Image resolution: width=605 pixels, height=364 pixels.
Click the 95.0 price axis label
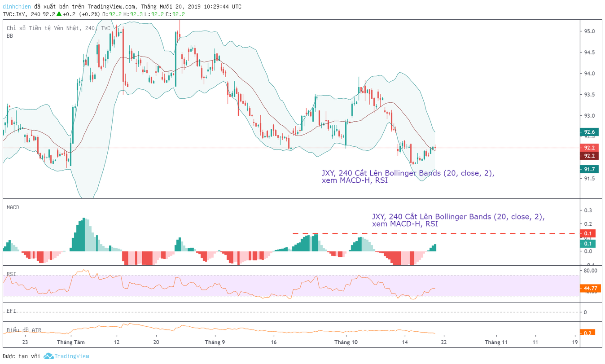coord(589,31)
